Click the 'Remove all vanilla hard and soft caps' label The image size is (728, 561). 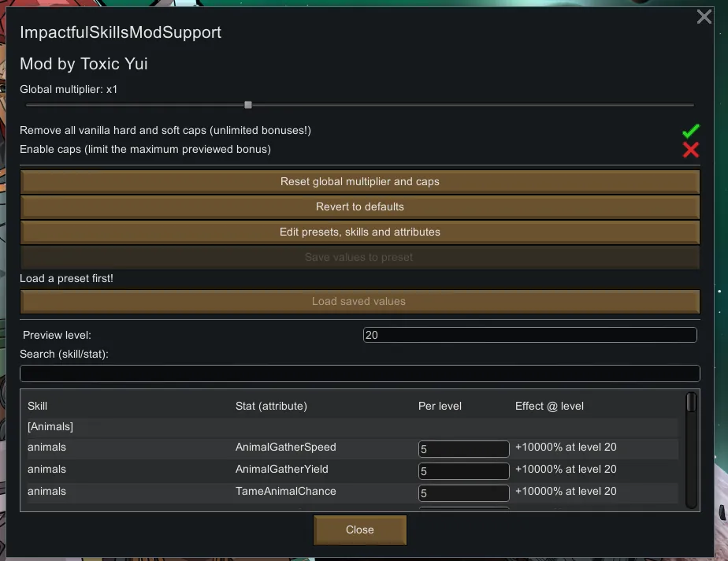(159, 131)
